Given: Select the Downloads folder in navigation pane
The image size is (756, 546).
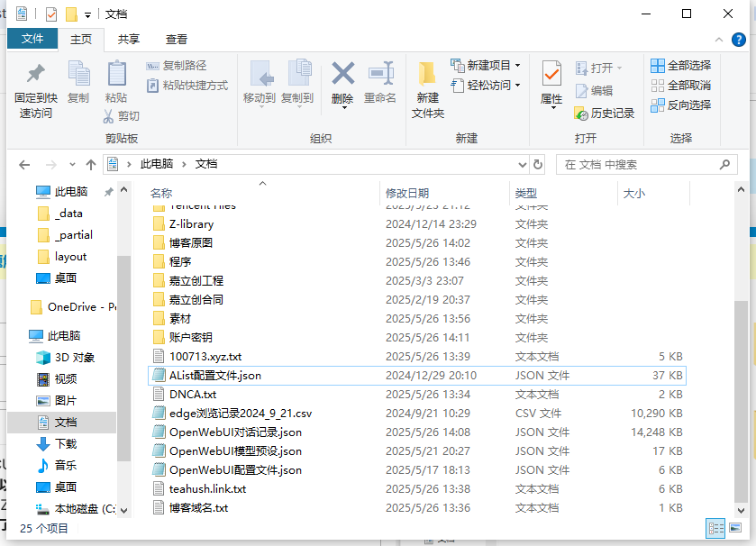Looking at the screenshot, I should pos(66,443).
